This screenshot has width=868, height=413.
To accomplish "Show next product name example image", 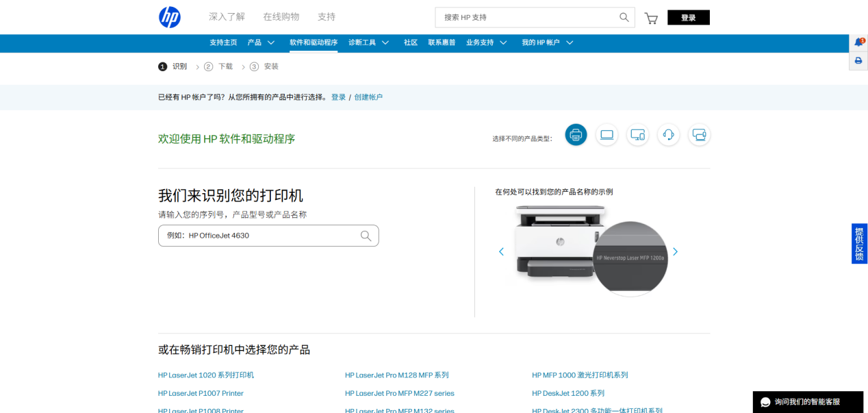I will pos(675,251).
